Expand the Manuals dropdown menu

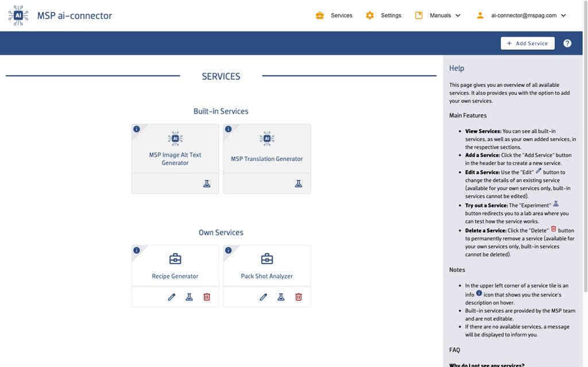pos(438,16)
